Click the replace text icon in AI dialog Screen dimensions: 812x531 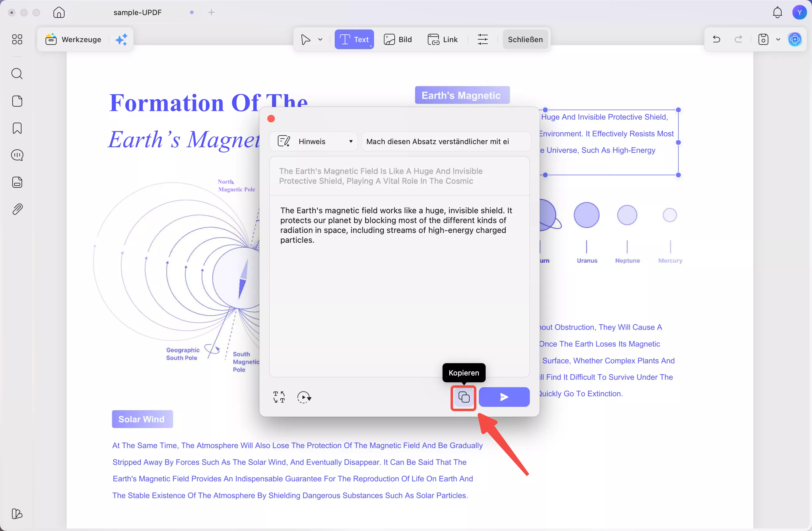279,397
